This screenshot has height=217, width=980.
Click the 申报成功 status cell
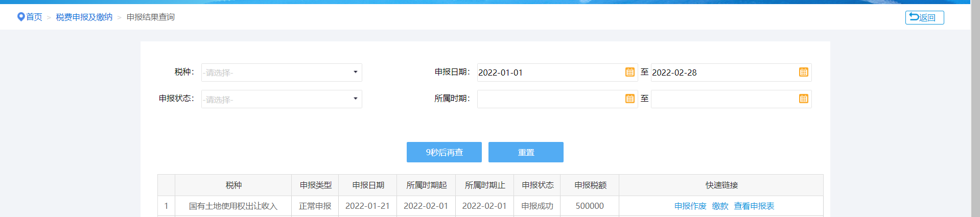pyautogui.click(x=537, y=206)
